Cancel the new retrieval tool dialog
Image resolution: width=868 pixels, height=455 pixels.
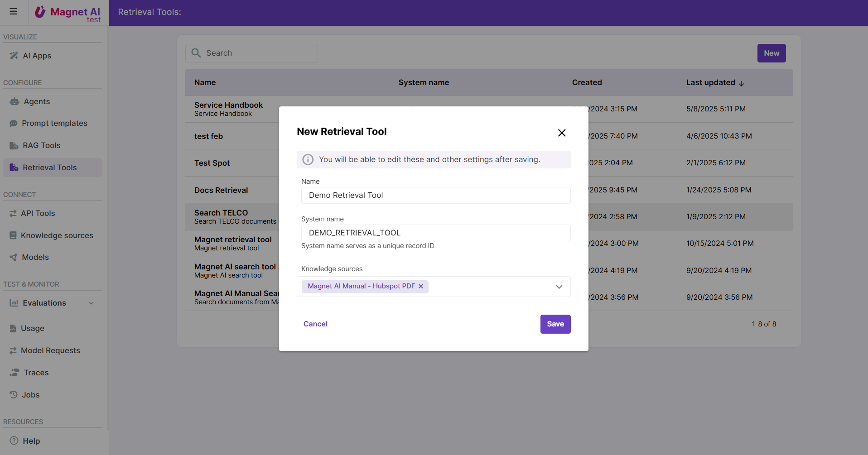(x=315, y=324)
